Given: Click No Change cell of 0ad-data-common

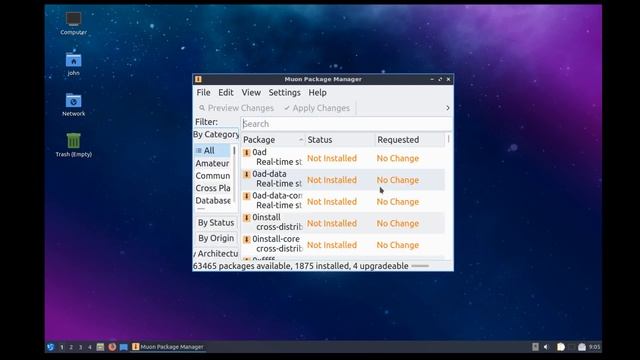Looking at the screenshot, I should click(x=398, y=202).
